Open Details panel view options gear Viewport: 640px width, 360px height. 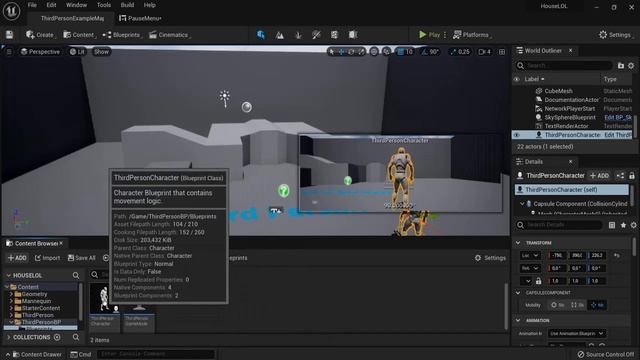pos(633,225)
